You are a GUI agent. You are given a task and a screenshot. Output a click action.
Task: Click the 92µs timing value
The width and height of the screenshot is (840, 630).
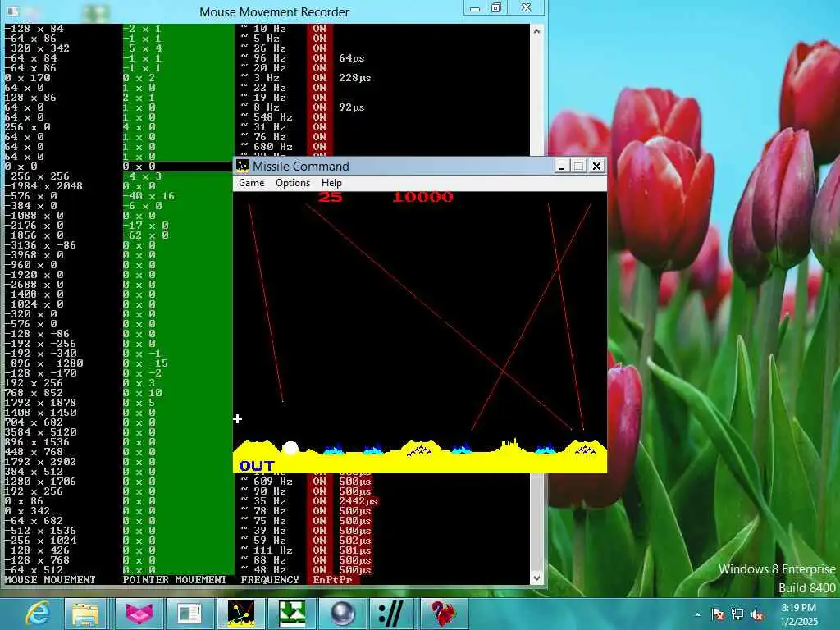tap(351, 107)
